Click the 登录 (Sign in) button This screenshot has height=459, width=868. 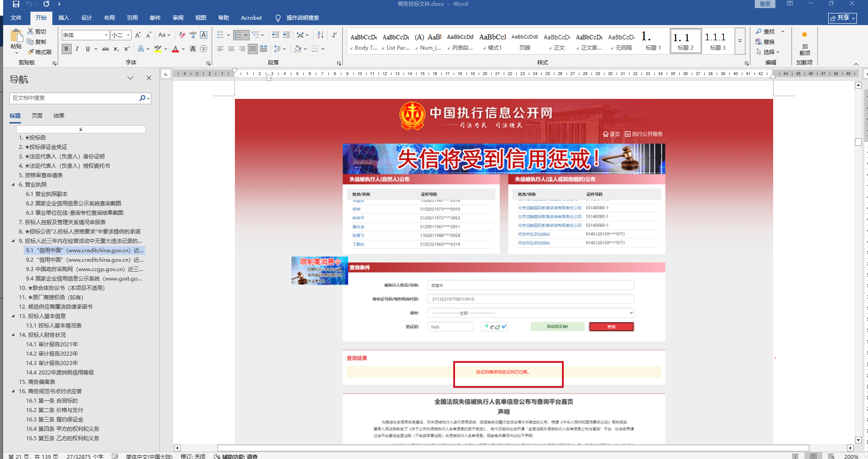[765, 4]
